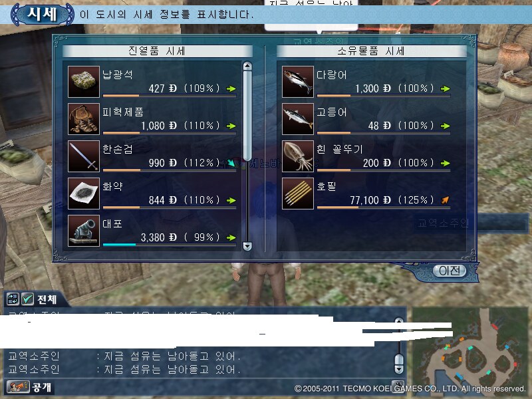Click the chat switch arrows icon
The image size is (532, 399).
click(13, 299)
